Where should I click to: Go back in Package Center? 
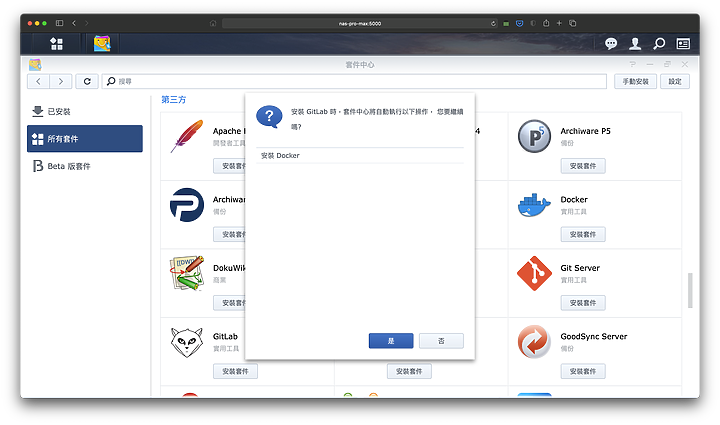[39, 81]
